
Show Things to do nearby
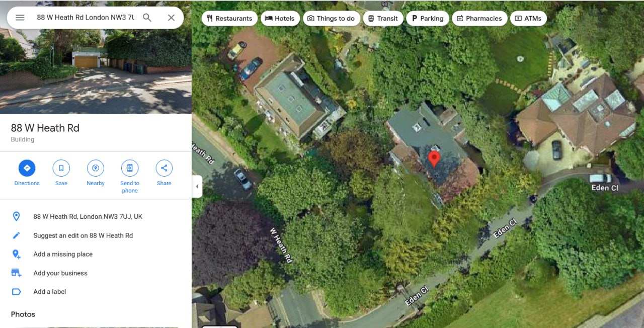[331, 19]
